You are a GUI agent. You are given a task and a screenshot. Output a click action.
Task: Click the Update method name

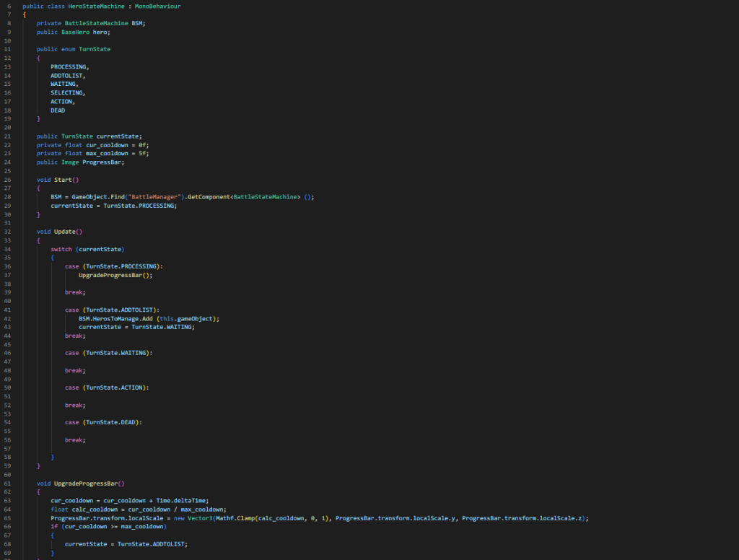coord(65,232)
